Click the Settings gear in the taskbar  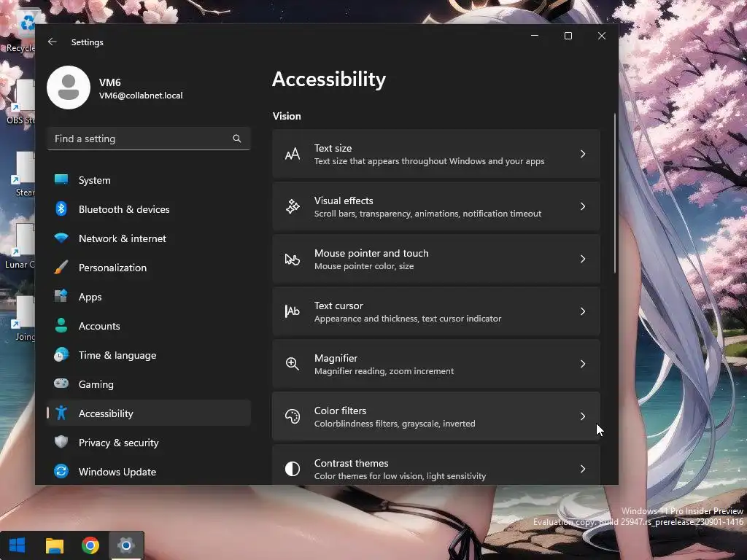(x=126, y=545)
